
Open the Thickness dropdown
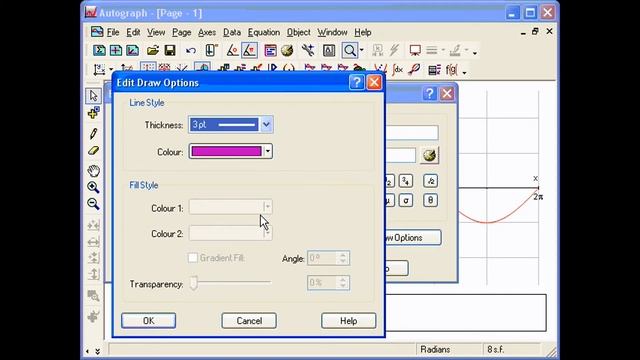pyautogui.click(x=266, y=124)
